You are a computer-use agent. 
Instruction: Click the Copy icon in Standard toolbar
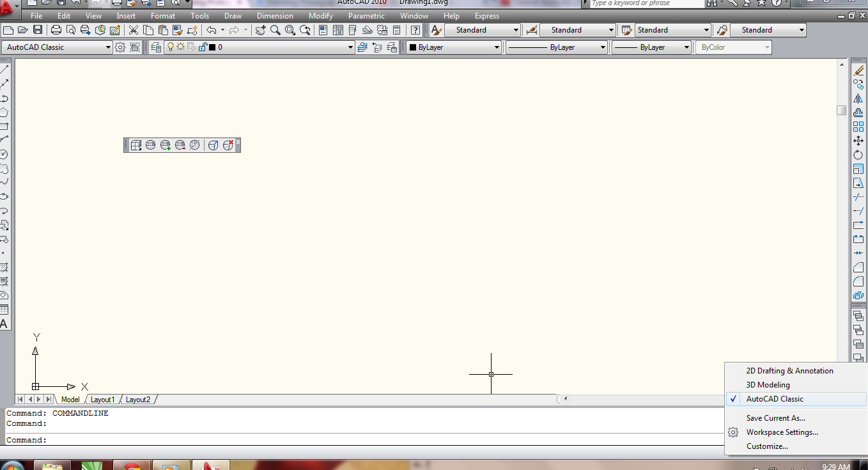(x=148, y=30)
